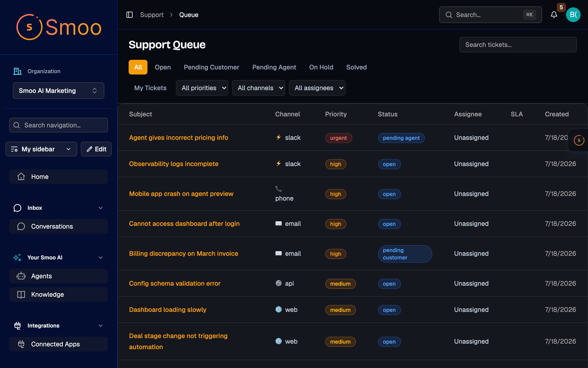Click the search magnifier in top bar
588x368 pixels.
pyautogui.click(x=449, y=15)
